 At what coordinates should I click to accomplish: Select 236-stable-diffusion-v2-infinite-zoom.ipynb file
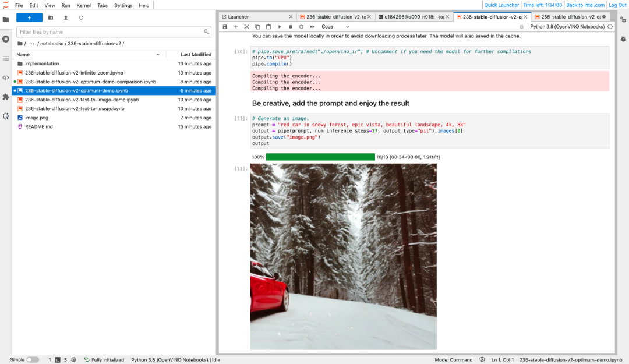114,73
